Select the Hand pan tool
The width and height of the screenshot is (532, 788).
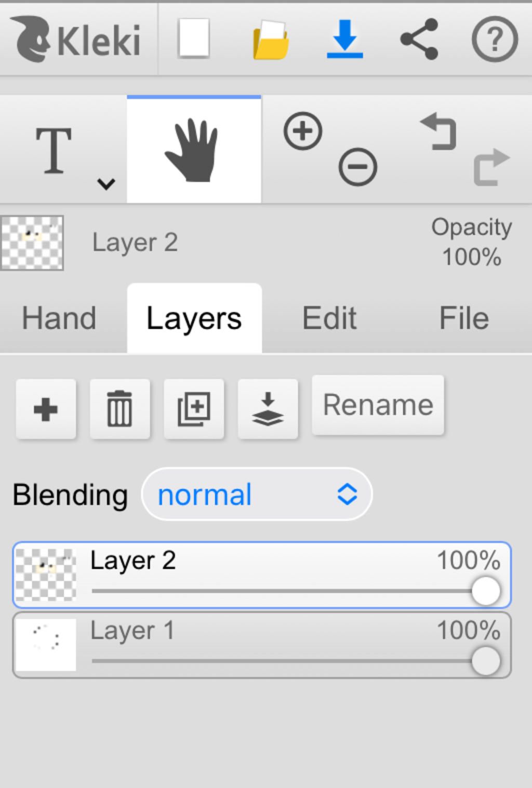[194, 150]
